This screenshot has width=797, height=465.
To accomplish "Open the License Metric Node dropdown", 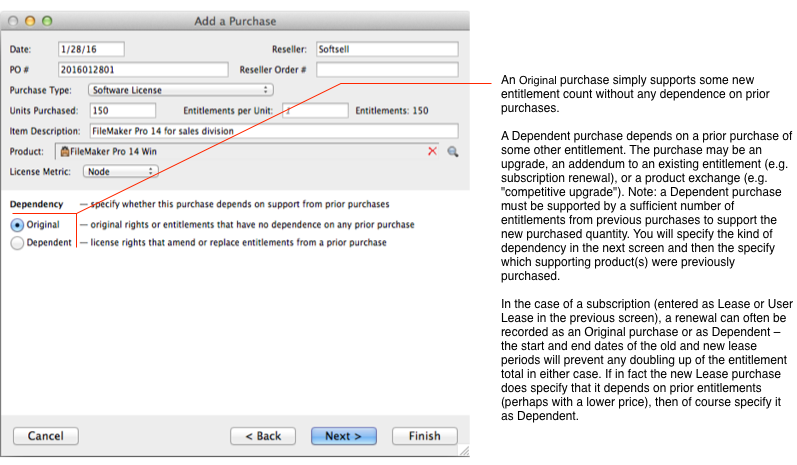I will tap(120, 172).
